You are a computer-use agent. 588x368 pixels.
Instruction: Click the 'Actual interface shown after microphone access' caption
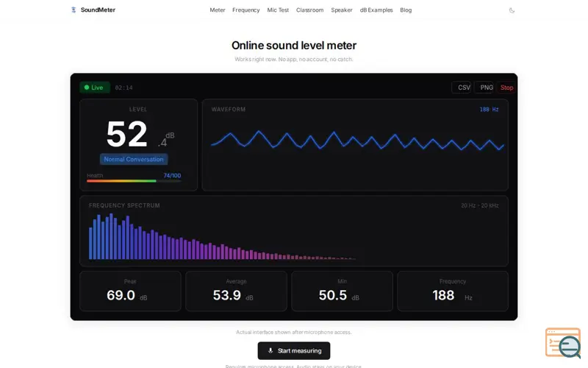point(293,332)
